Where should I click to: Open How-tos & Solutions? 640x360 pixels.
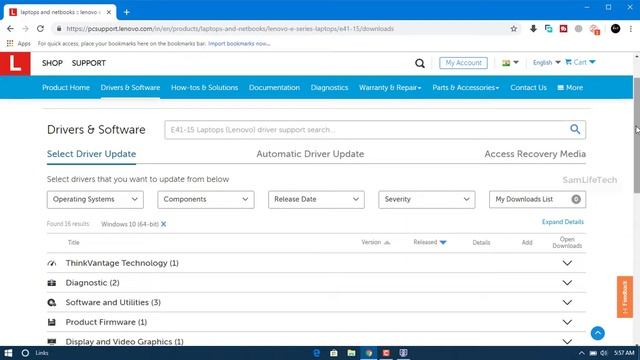[204, 87]
